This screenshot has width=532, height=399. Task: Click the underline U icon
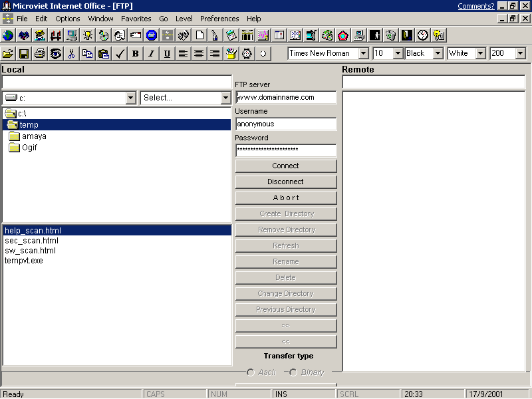coord(167,54)
